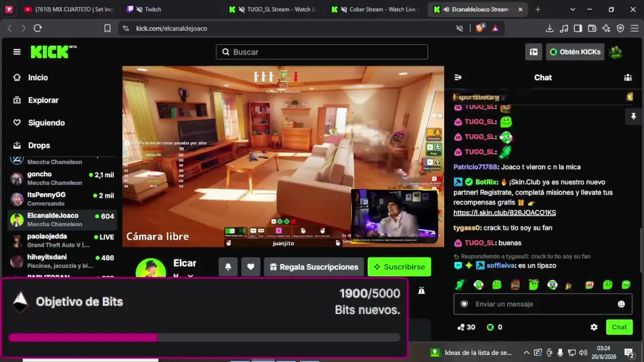644x362 pixels.
Task: Show hidden system tray icons
Action: pyautogui.click(x=526, y=353)
